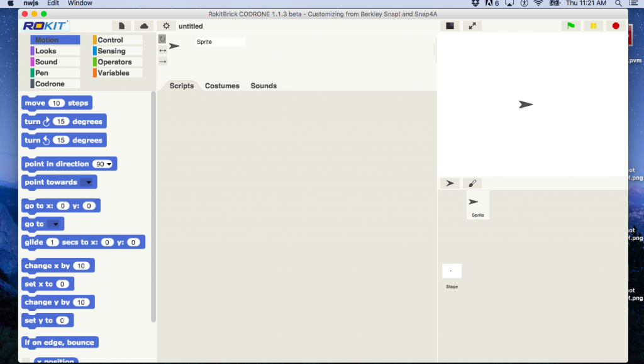Viewport: 644px width, 364px height.
Task: Toggle the small stage size icon
Action: click(x=450, y=26)
